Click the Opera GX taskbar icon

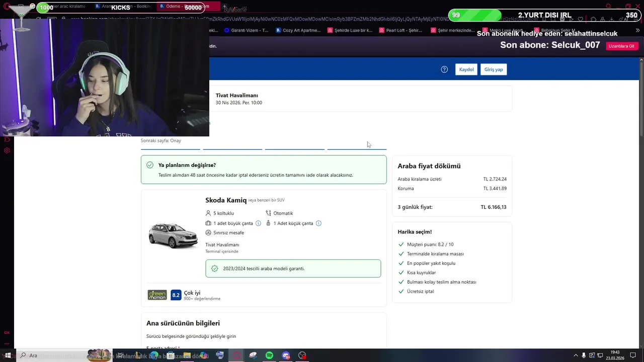[x=236, y=355]
